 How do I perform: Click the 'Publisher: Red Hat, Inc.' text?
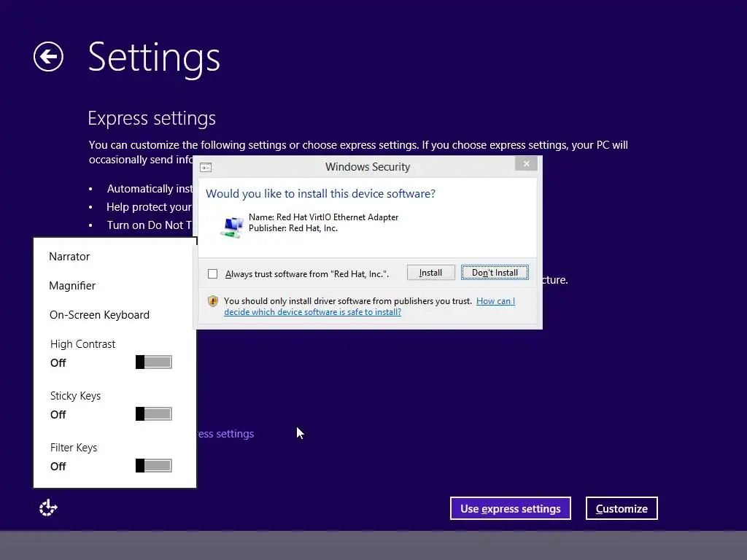[293, 228]
